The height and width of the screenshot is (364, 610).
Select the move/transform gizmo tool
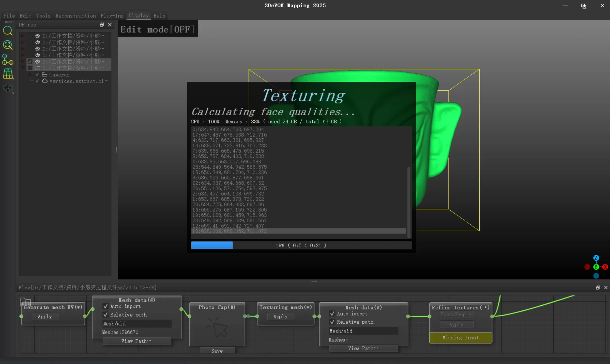click(x=8, y=88)
